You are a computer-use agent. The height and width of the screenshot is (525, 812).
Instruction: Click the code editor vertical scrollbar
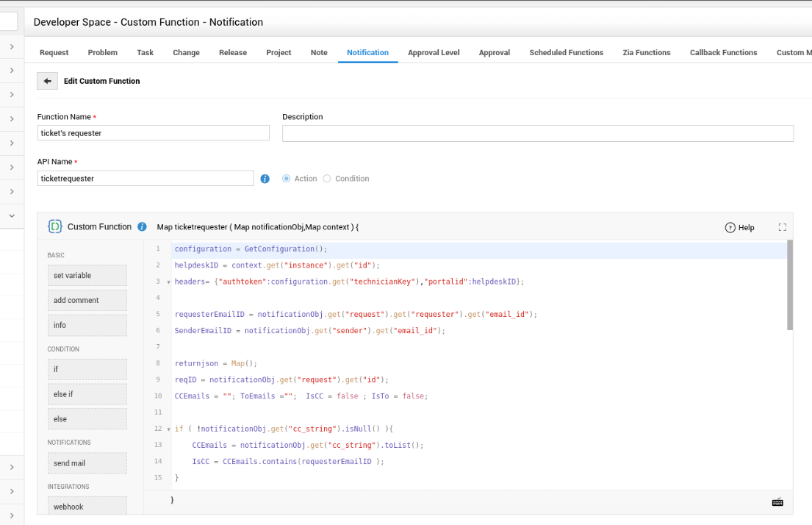click(790, 285)
